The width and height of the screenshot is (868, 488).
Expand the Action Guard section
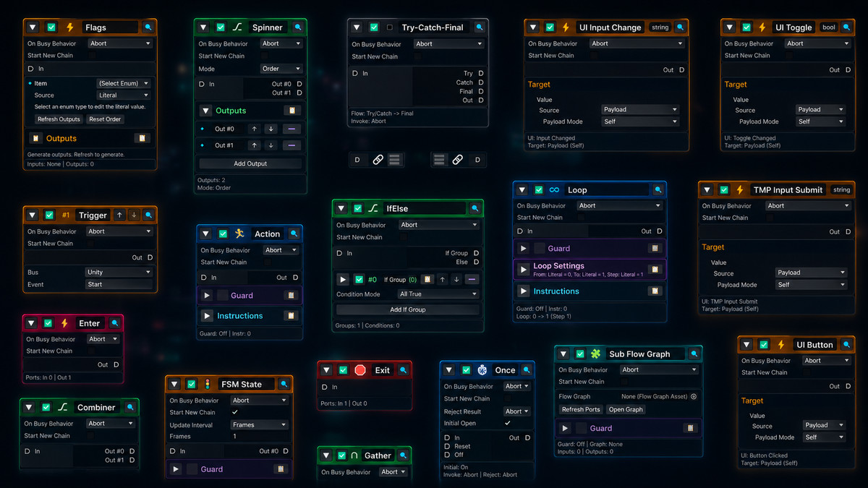pos(206,296)
